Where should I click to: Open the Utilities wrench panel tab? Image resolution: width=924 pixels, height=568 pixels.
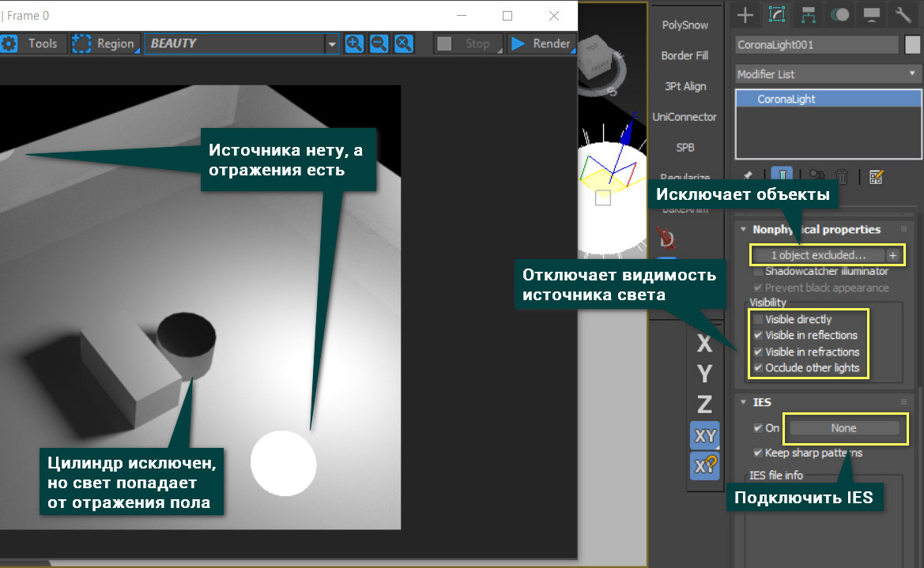[903, 14]
